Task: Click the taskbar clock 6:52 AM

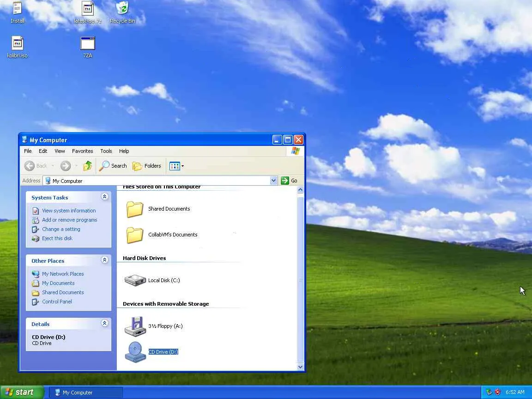Action: (515, 392)
